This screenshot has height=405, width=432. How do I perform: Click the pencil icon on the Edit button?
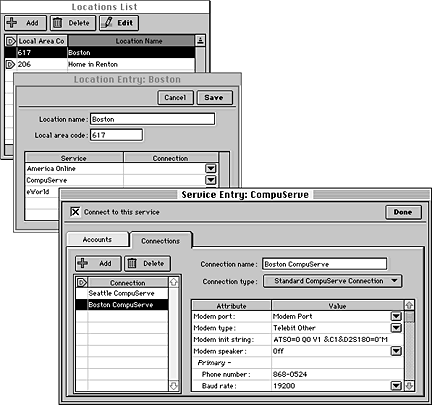click(107, 23)
